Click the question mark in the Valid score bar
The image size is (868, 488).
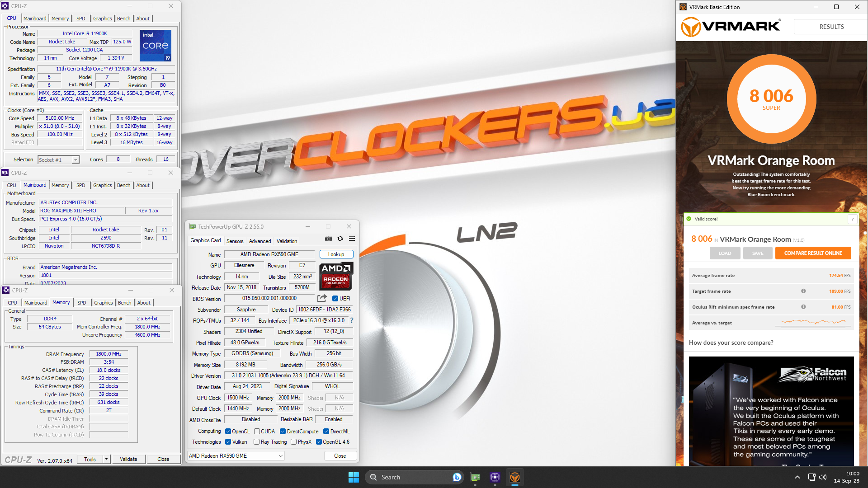pyautogui.click(x=853, y=219)
